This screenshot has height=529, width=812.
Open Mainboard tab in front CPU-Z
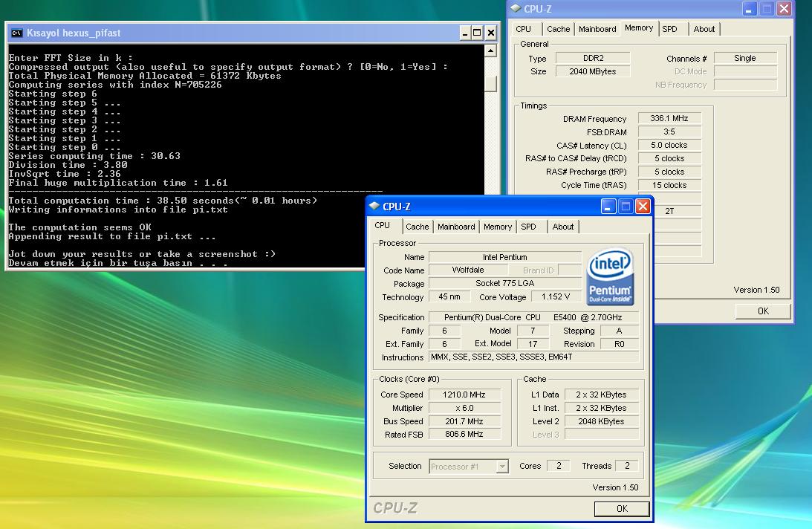[x=456, y=227]
